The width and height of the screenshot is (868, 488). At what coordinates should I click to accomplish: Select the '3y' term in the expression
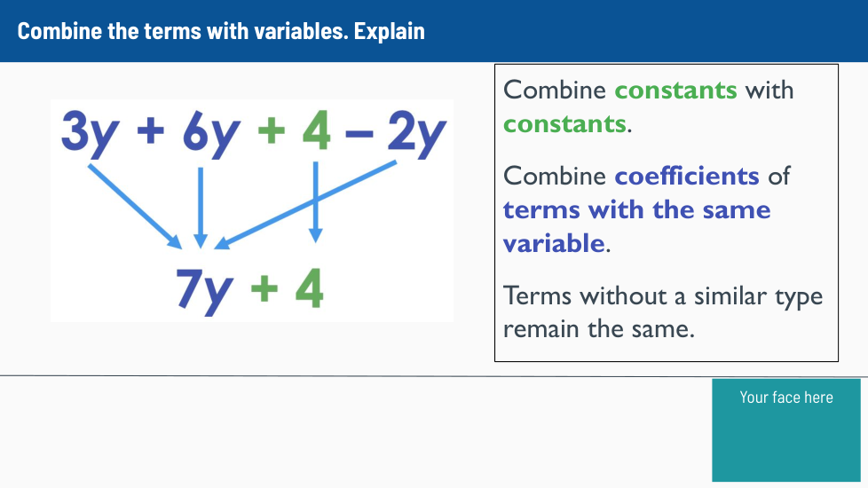pyautogui.click(x=87, y=134)
